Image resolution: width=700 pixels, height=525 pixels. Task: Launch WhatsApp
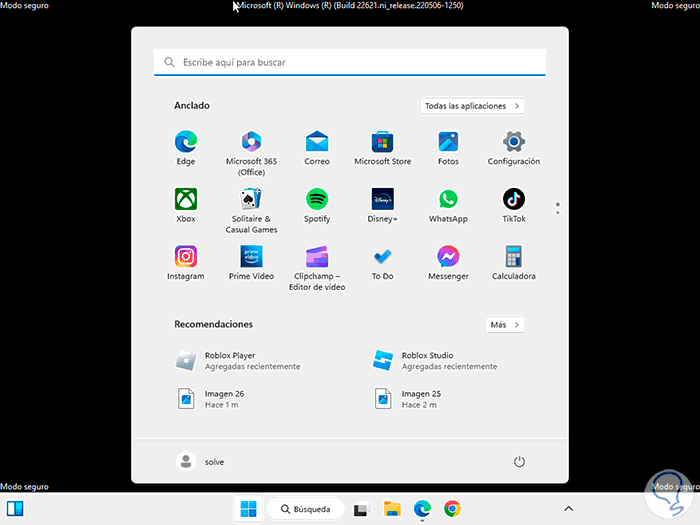pos(448,205)
